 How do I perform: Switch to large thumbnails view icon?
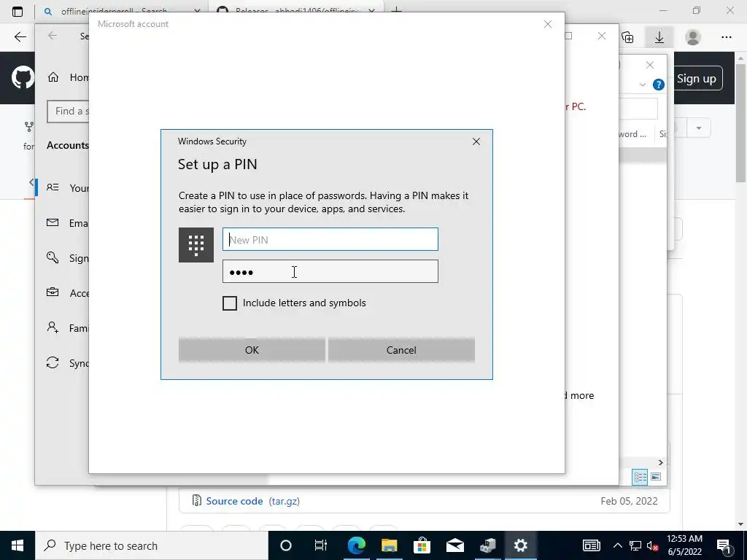[x=656, y=477]
